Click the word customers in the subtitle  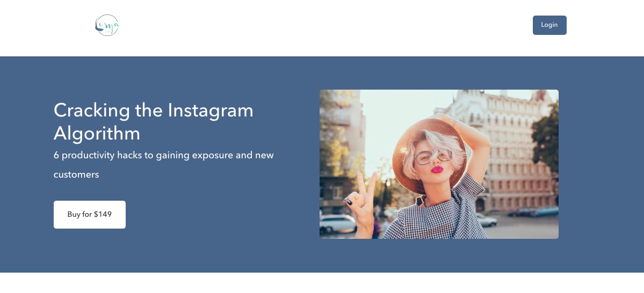pyautogui.click(x=76, y=174)
